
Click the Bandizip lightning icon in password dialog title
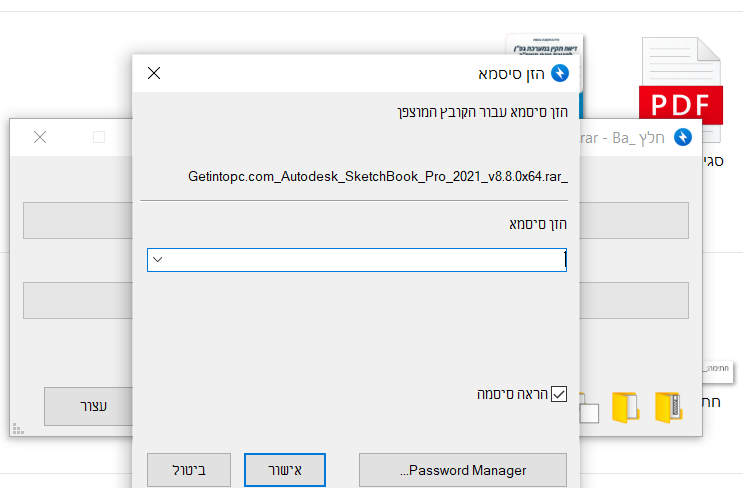tap(560, 73)
